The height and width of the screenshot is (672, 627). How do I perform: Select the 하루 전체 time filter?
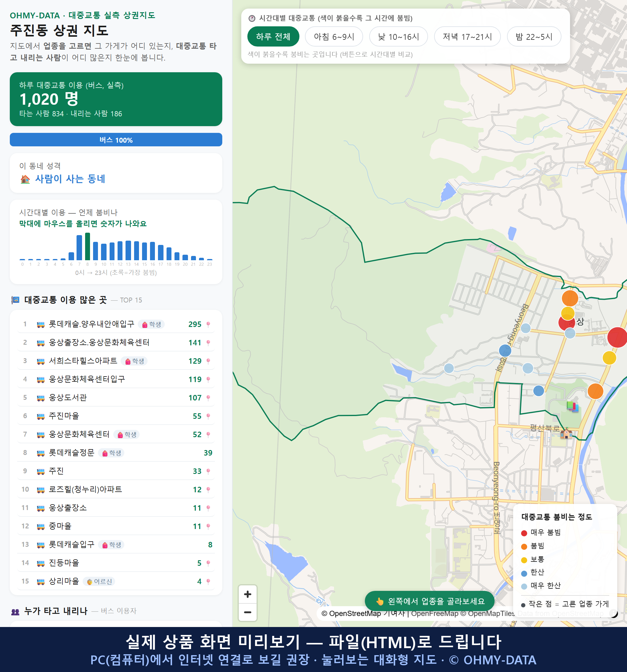pos(273,36)
